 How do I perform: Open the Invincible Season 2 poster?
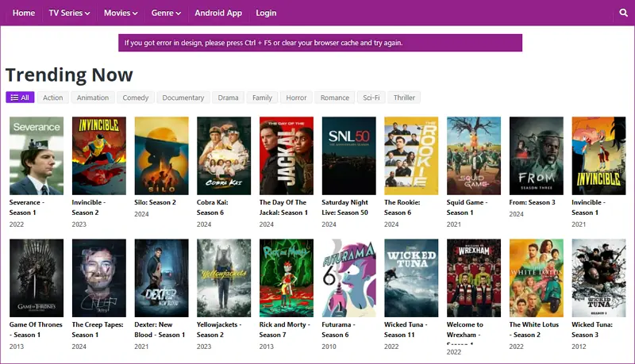pyautogui.click(x=98, y=155)
